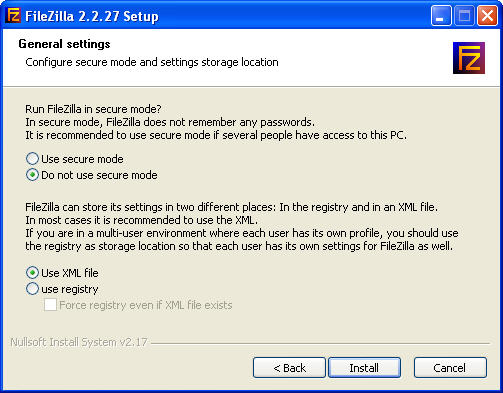Click the large FileZilla logo in header
The width and height of the screenshot is (503, 393).
pyautogui.click(x=469, y=58)
